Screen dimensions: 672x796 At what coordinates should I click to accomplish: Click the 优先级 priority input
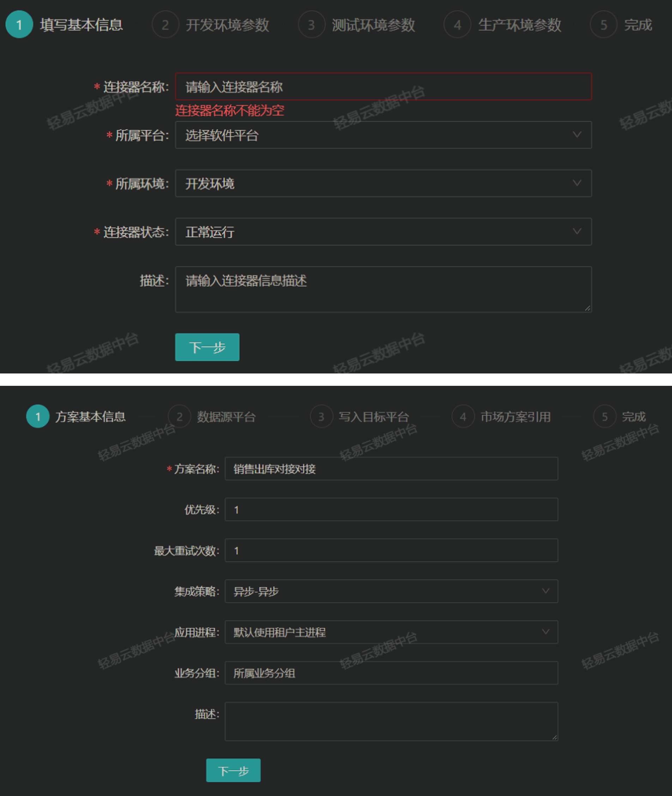[x=391, y=509]
